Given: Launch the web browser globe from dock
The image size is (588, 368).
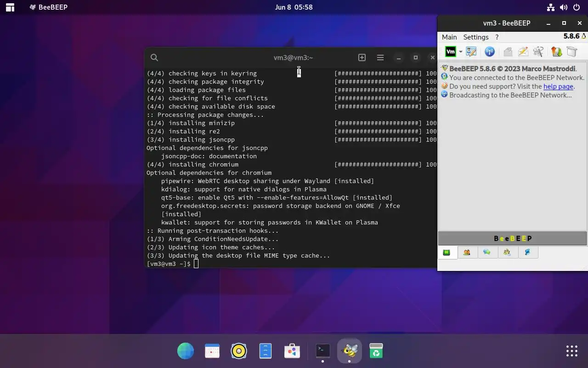Looking at the screenshot, I should coord(186,351).
